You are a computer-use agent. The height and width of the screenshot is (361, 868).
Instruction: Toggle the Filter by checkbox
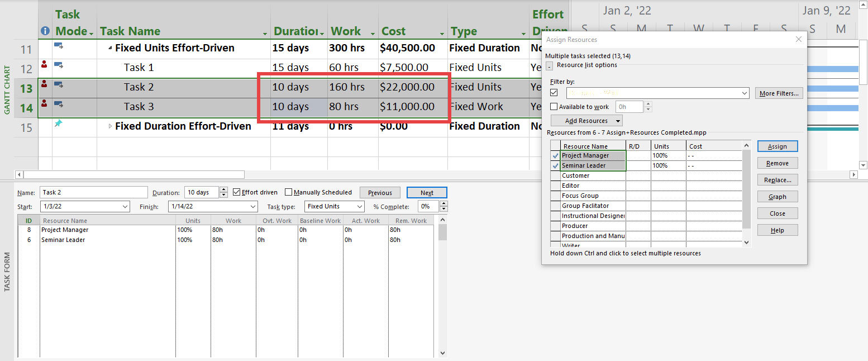tap(554, 93)
